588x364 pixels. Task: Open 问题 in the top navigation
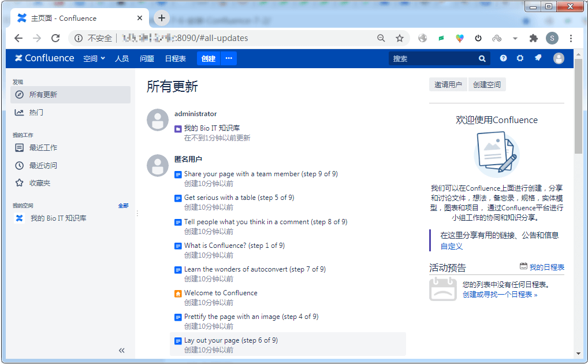[x=147, y=58]
